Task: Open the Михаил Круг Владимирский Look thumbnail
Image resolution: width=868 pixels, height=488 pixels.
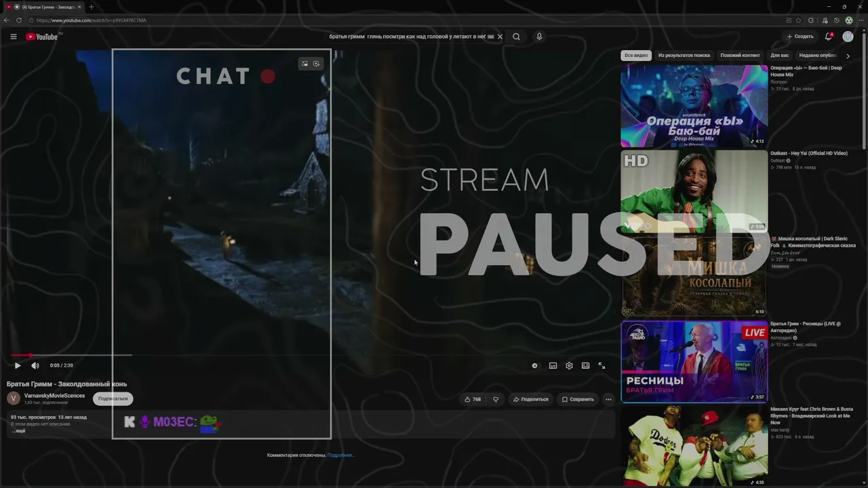Action: (694, 446)
